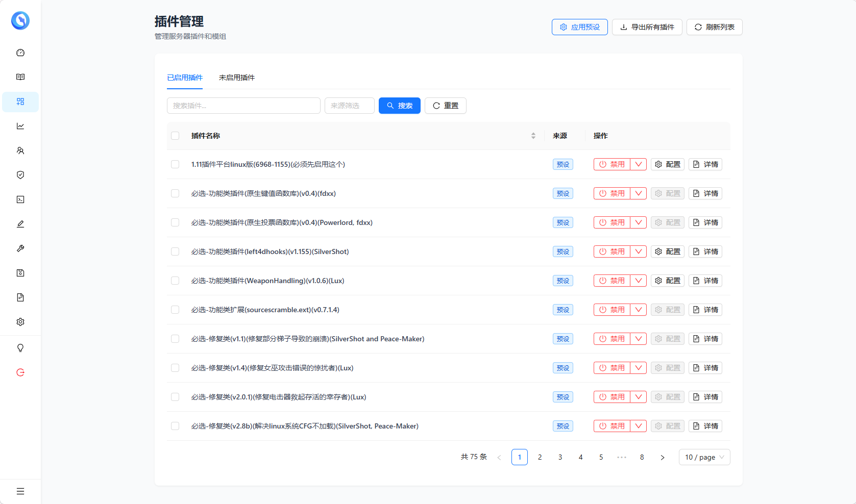
Task: Click the lightbulb icon in sidebar
Action: [20, 348]
